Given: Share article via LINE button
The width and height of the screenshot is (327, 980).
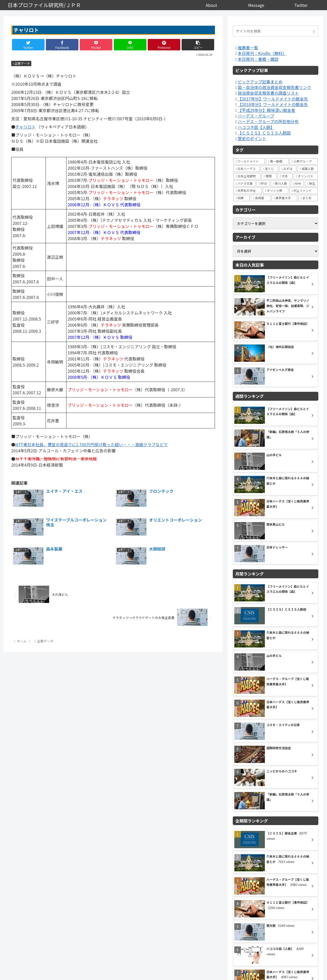Looking at the screenshot, I should point(130,45).
